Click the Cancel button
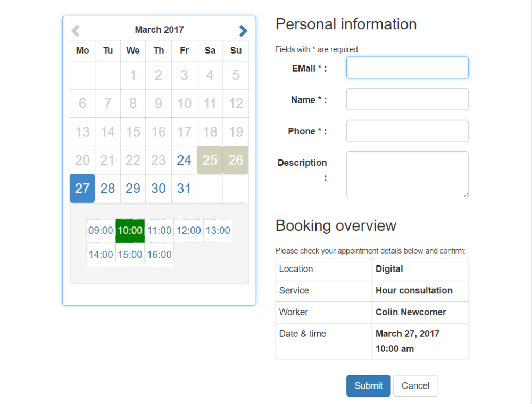Screen dimensions: 532x404 click(415, 385)
